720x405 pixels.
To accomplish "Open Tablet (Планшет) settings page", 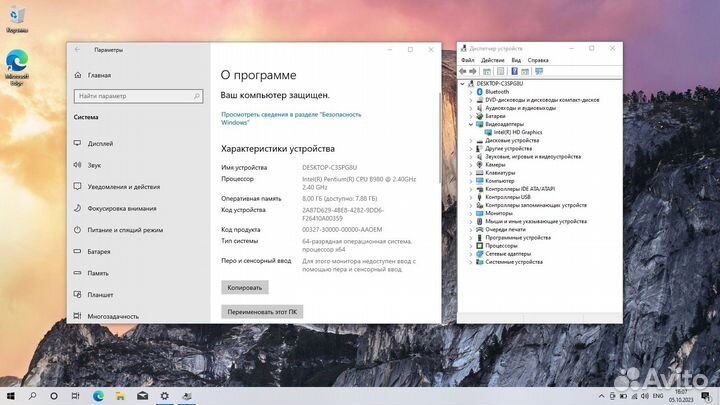I will (x=100, y=294).
